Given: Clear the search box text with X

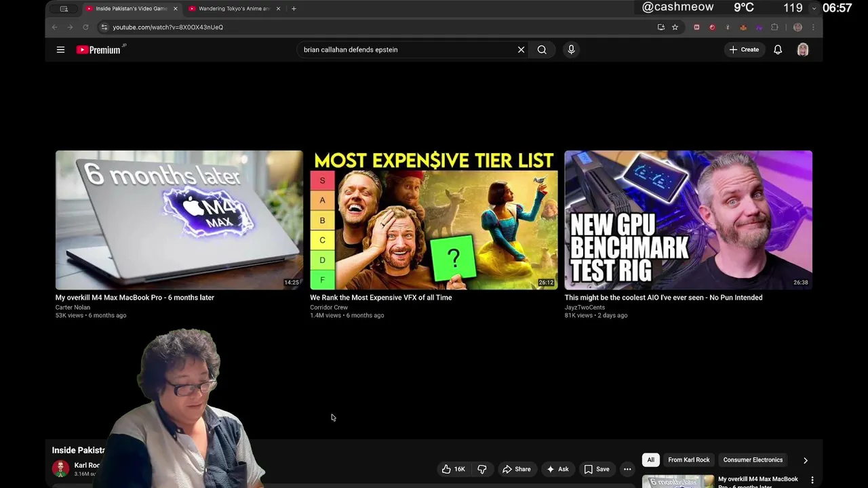Looking at the screenshot, I should click(521, 49).
